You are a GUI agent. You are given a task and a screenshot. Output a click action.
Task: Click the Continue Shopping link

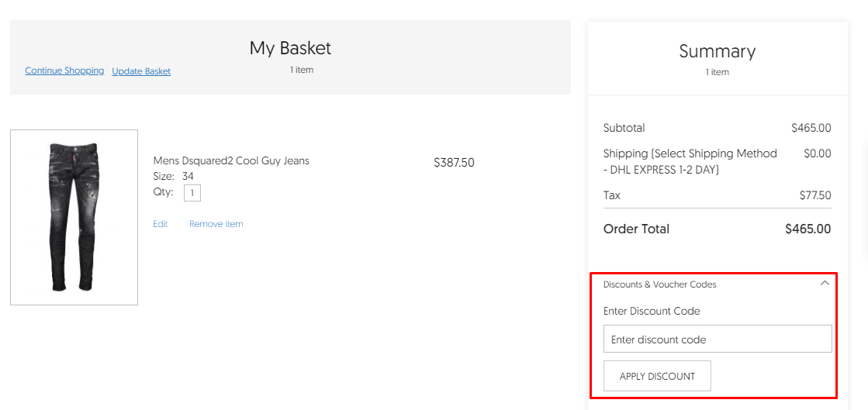(64, 71)
